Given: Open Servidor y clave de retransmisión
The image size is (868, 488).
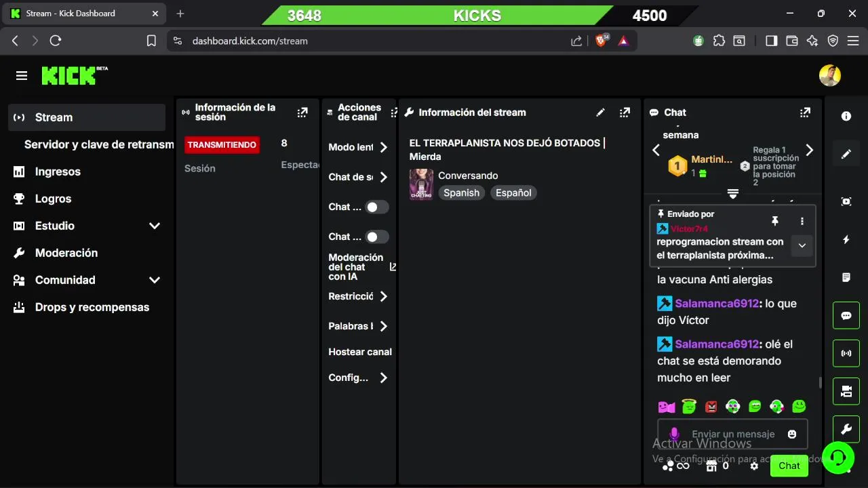Looking at the screenshot, I should coord(99,144).
